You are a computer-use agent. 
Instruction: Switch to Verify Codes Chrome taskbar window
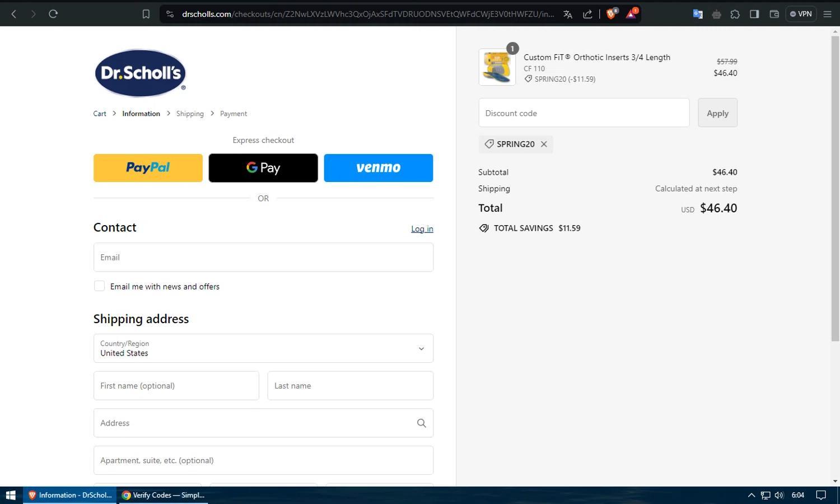pyautogui.click(x=163, y=495)
